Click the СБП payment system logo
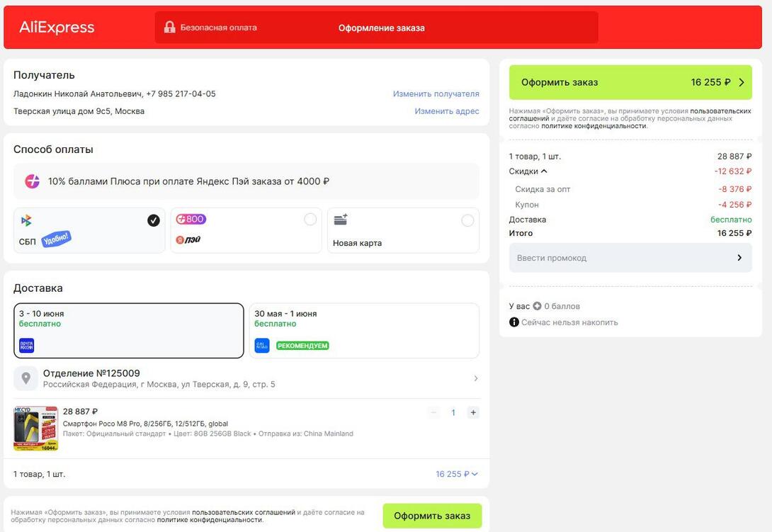The width and height of the screenshot is (772, 532). point(26,220)
